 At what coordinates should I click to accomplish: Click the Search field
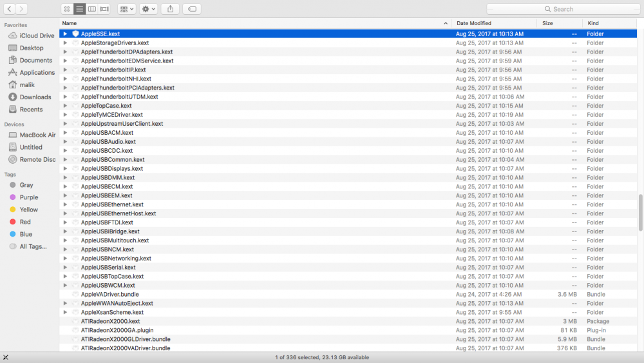562,9
